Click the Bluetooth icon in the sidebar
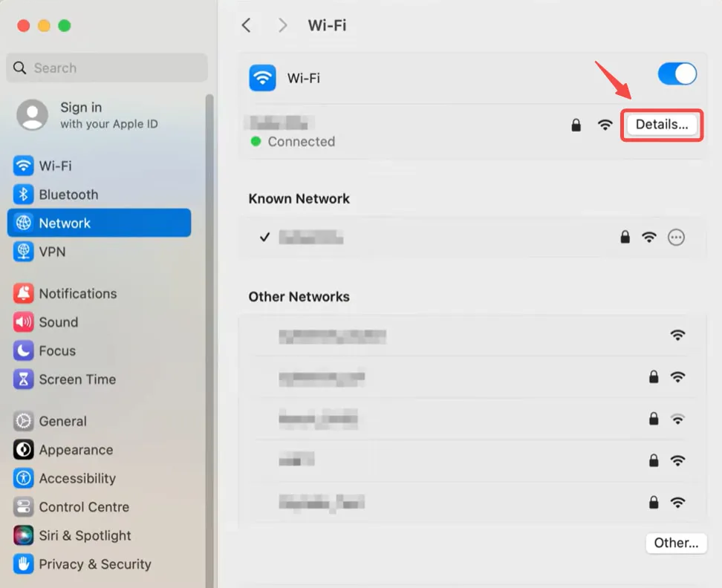The width and height of the screenshot is (722, 588). [23, 195]
